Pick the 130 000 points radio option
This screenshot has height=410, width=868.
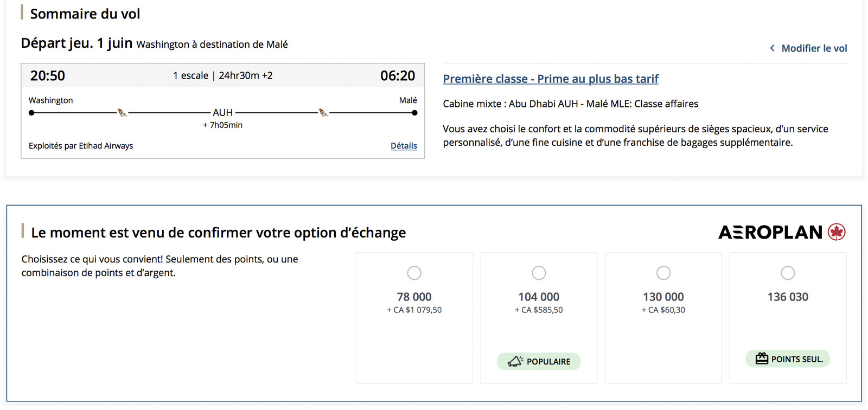[663, 273]
